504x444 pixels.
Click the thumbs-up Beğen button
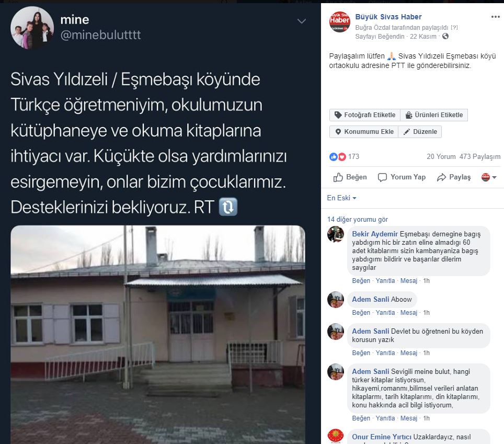(x=350, y=177)
